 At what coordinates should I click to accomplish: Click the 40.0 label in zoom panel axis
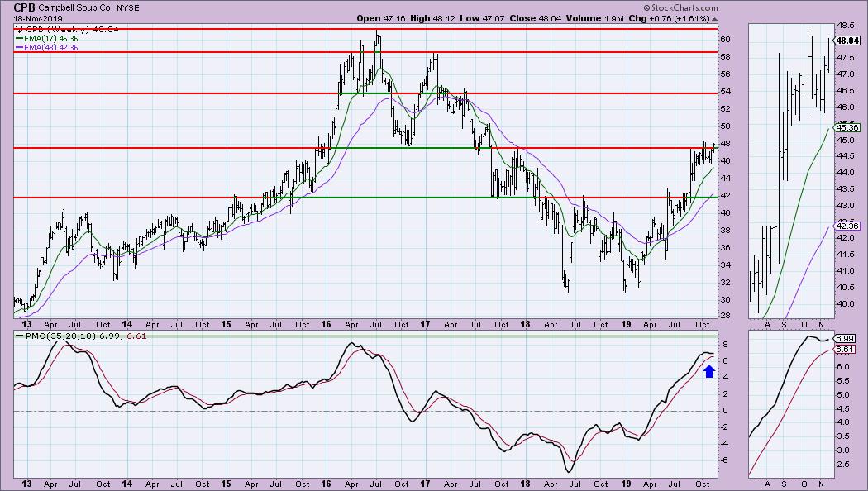tap(845, 303)
